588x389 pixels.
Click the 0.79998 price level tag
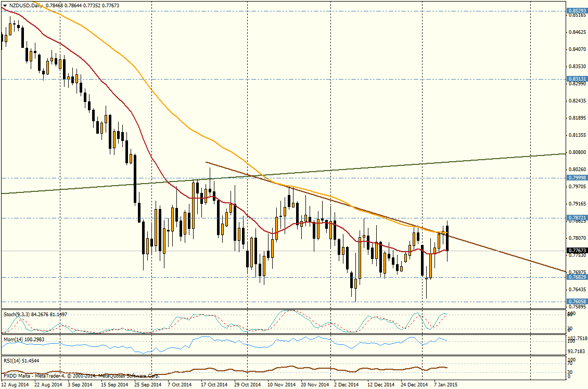[577, 178]
